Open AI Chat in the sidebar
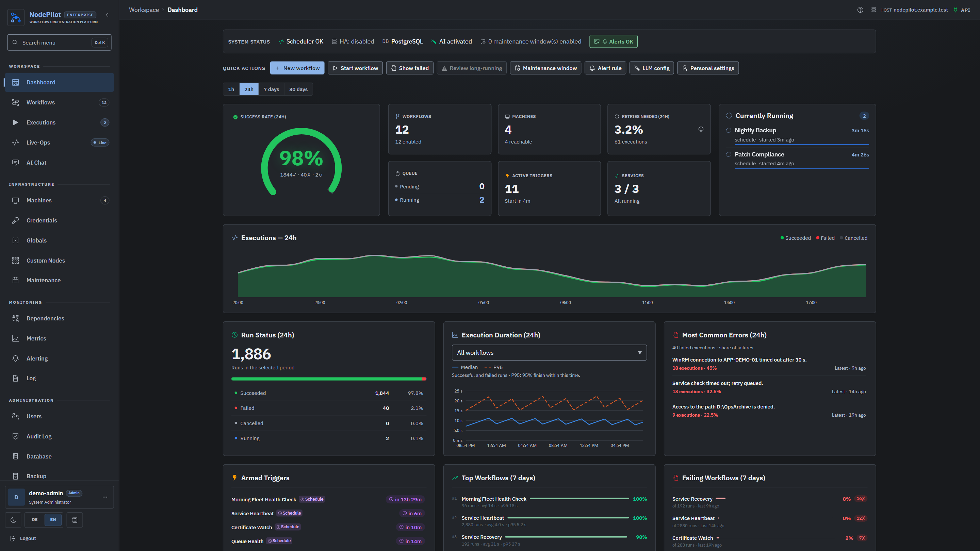This screenshot has height=551, width=980. click(x=59, y=163)
